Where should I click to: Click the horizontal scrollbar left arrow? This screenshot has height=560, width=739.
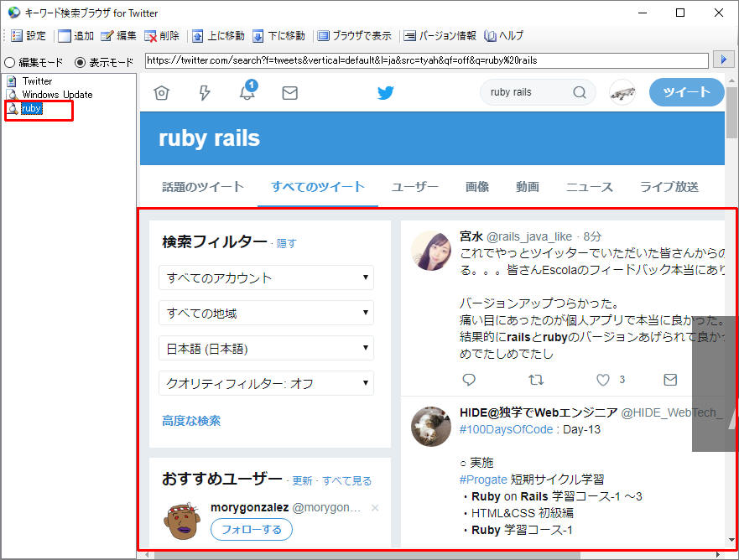[147, 555]
